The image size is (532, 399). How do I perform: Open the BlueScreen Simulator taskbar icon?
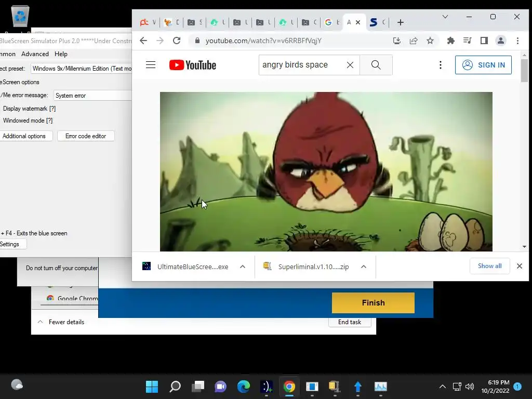pyautogui.click(x=267, y=386)
